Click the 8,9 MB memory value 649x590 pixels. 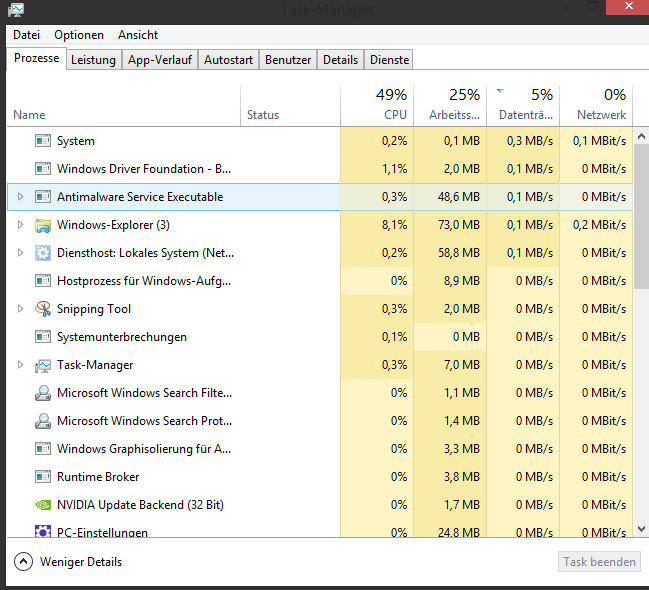(462, 281)
